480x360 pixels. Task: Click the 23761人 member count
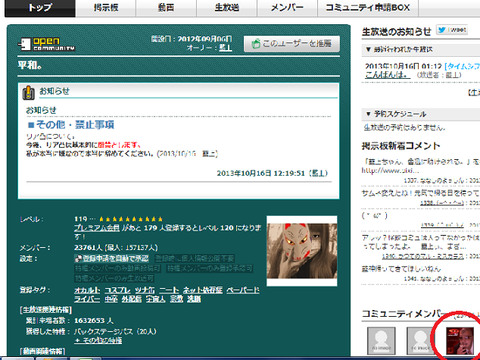click(x=88, y=248)
